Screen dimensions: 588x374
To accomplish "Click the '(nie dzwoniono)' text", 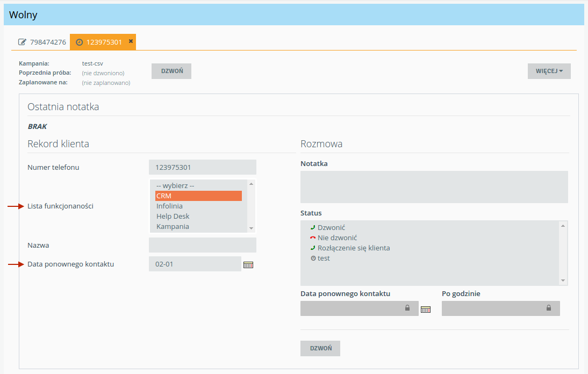I will (x=103, y=73).
